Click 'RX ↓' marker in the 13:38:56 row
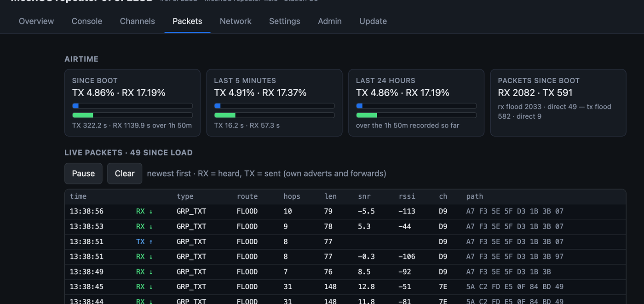The height and width of the screenshot is (304, 644). point(144,212)
